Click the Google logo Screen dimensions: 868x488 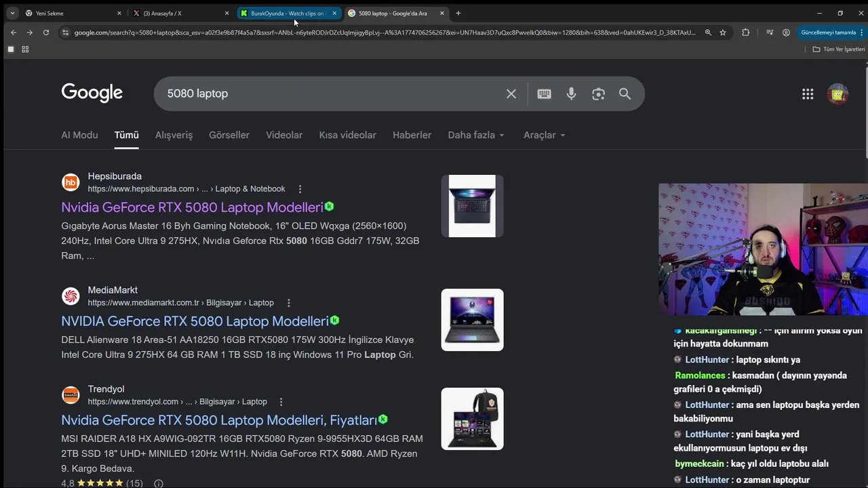coord(92,93)
